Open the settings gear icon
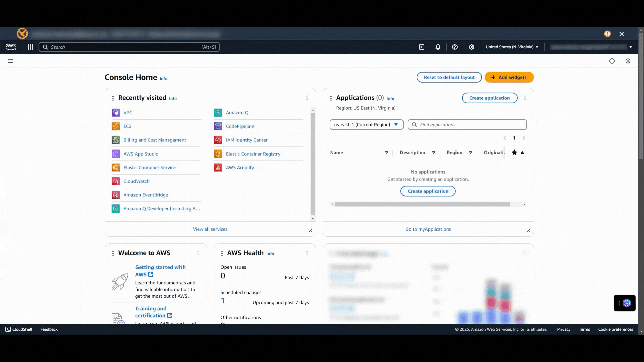 tap(471, 47)
